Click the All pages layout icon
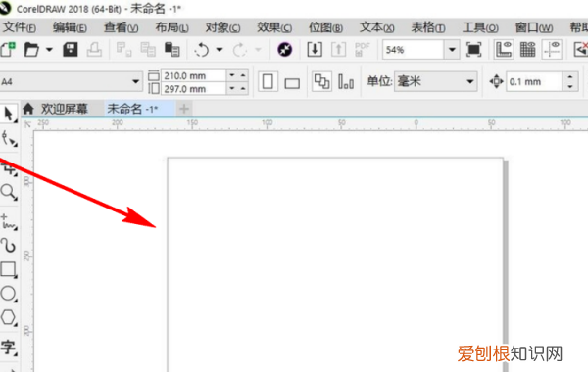Screen dimensions: 588x372 pos(321,81)
